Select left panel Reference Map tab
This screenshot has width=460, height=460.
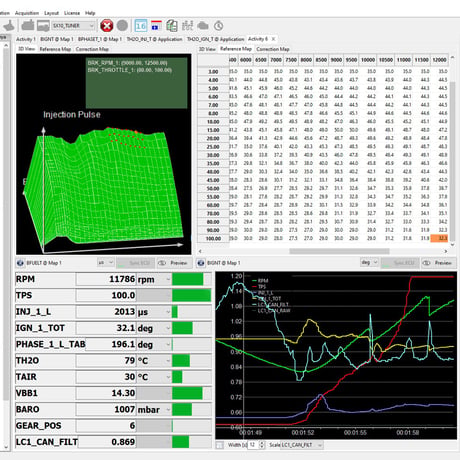pos(55,49)
